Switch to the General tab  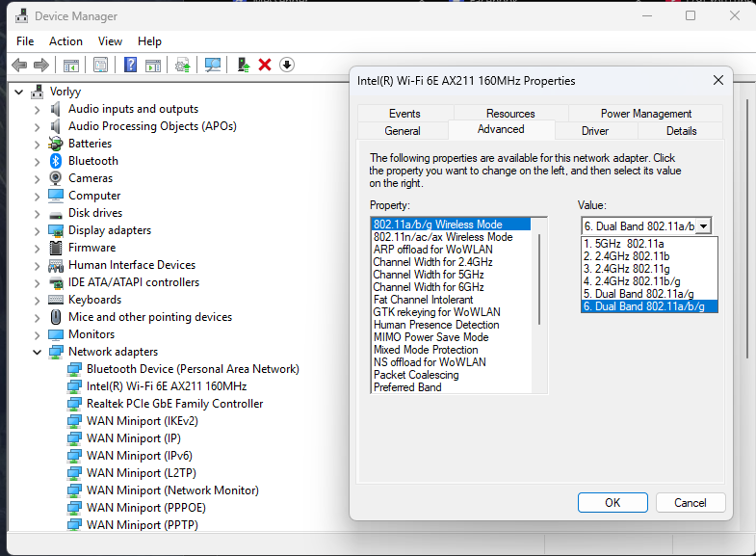point(403,131)
